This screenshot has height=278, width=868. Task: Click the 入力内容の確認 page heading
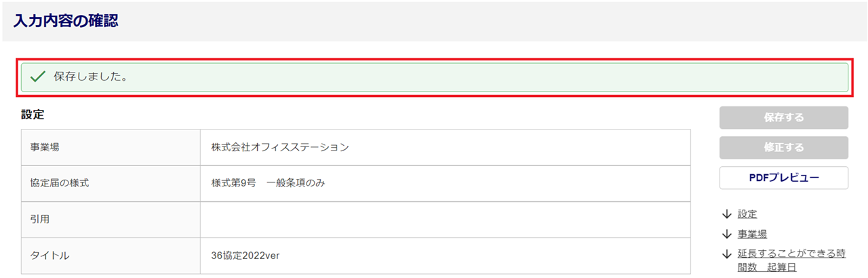coord(66,21)
